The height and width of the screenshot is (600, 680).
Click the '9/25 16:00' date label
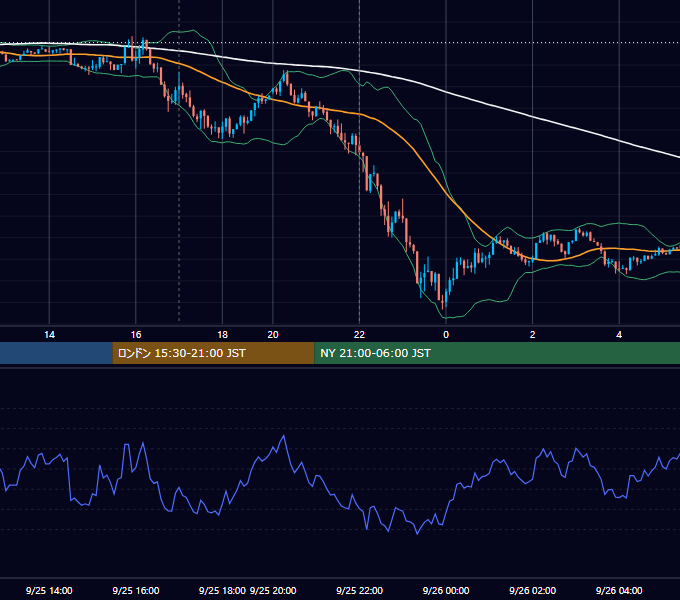(136, 590)
